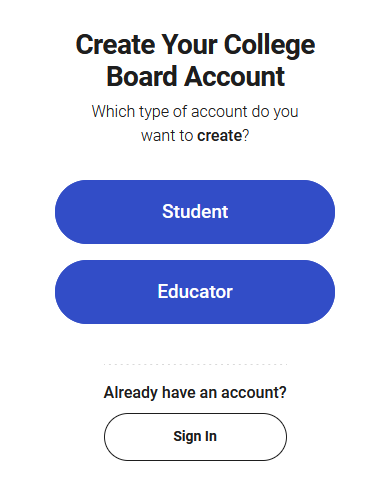Click the dotted divider line above sign-in prompt

tap(195, 365)
